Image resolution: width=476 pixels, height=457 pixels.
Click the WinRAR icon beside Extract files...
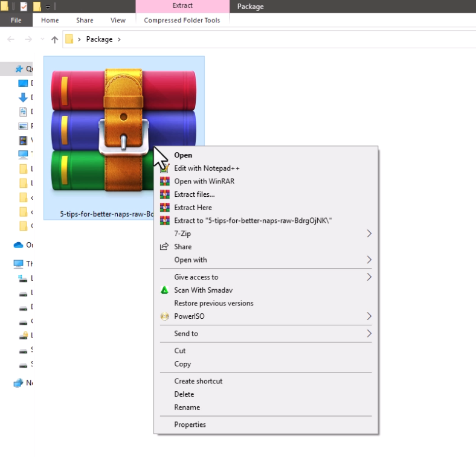pos(164,194)
